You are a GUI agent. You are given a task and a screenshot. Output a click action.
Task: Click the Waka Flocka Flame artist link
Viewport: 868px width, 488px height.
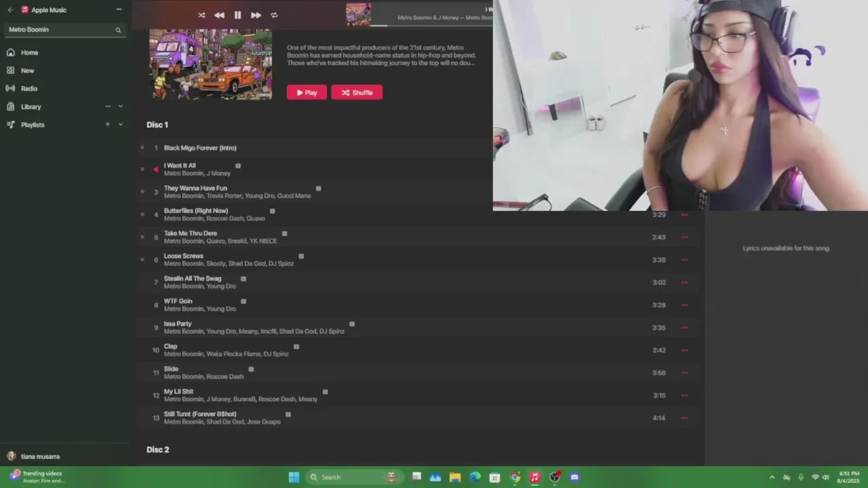pyautogui.click(x=233, y=354)
